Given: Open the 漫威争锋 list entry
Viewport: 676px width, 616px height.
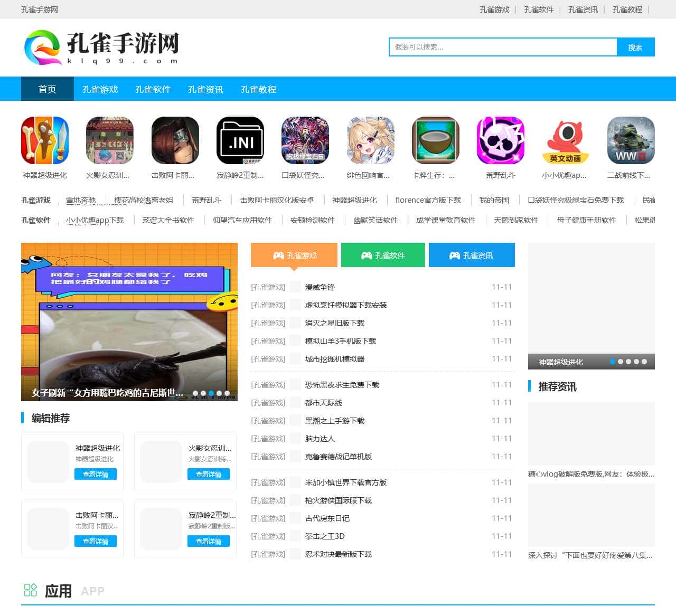Looking at the screenshot, I should tap(320, 287).
